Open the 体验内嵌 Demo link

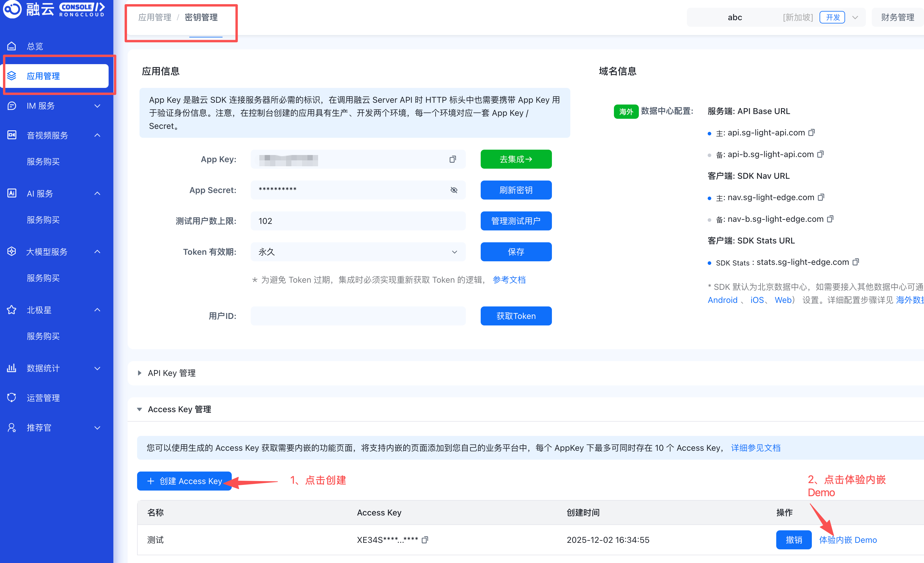click(848, 540)
